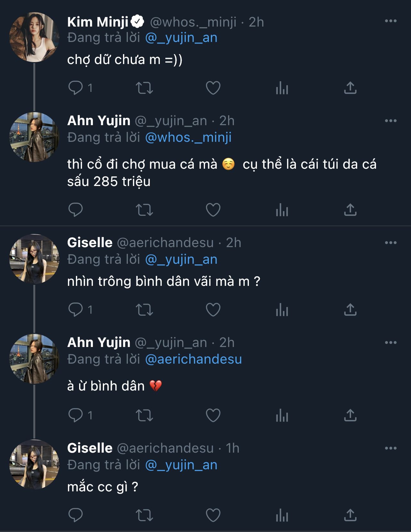Retweet Giselle's "mắc cc gì" reply

144,515
